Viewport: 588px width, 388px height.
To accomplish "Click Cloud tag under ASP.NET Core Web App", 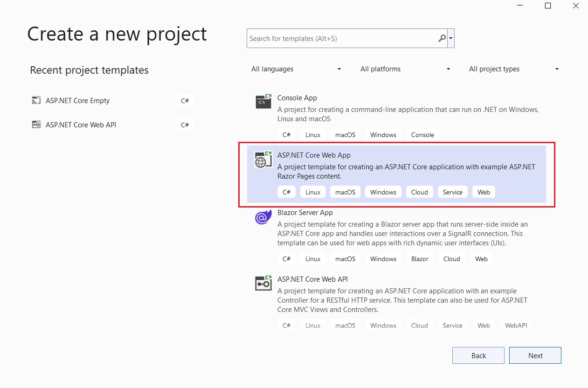I will (420, 192).
